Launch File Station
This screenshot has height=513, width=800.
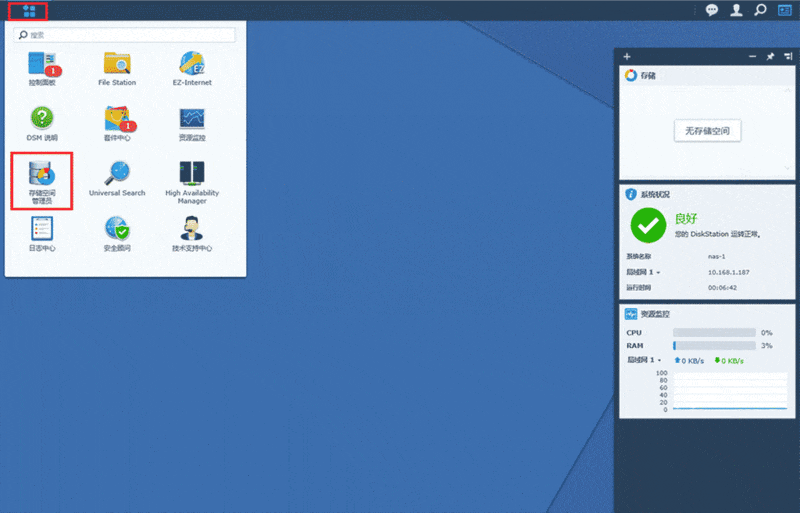117,68
